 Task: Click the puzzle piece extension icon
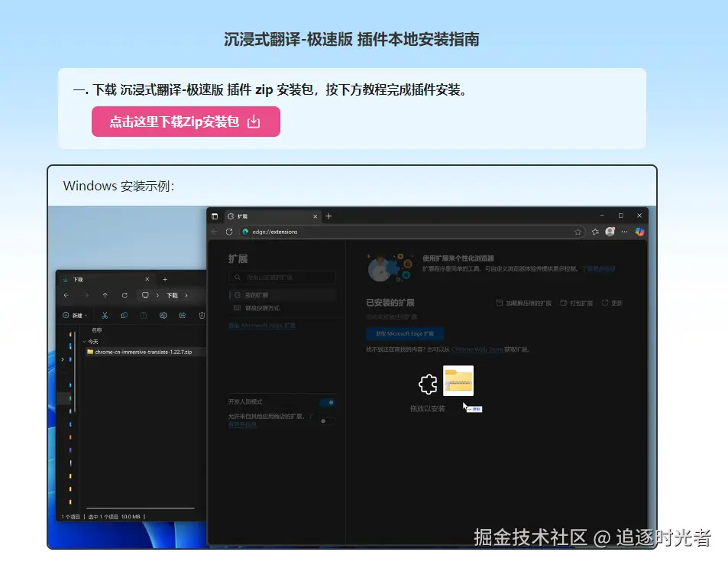(428, 385)
